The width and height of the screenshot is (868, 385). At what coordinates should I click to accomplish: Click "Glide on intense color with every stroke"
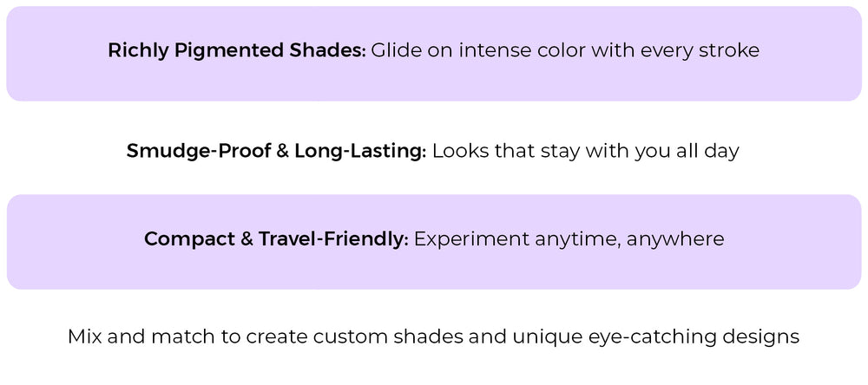pos(565,50)
